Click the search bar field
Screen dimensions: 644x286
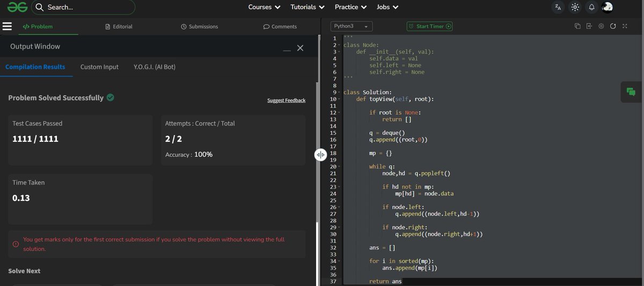click(83, 8)
